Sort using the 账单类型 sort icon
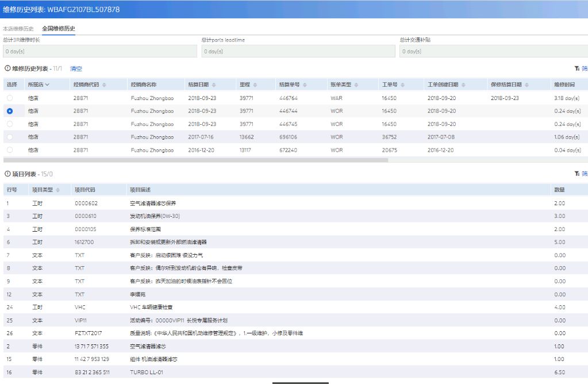Screen dimensions: 588x384 (356, 85)
